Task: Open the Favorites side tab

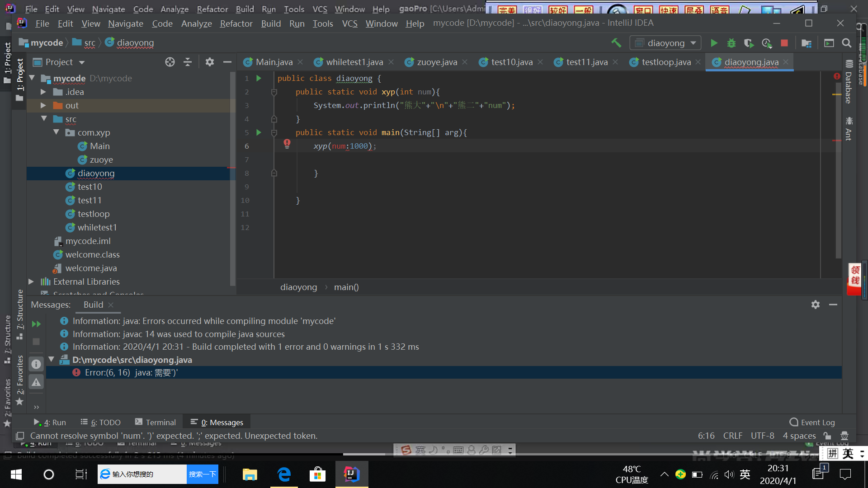Action: [19, 380]
